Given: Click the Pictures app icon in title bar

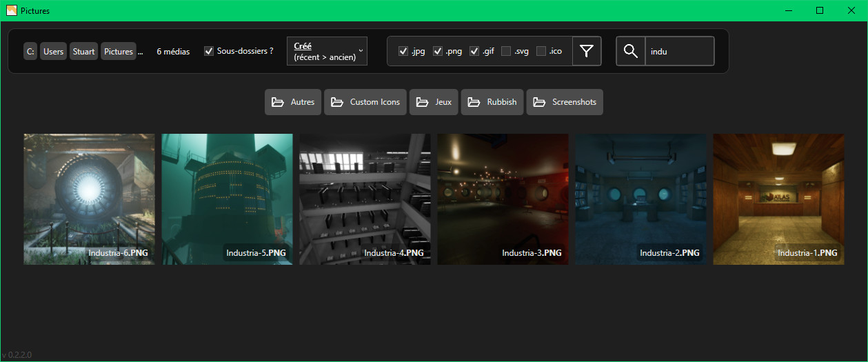Looking at the screenshot, I should (12, 10).
